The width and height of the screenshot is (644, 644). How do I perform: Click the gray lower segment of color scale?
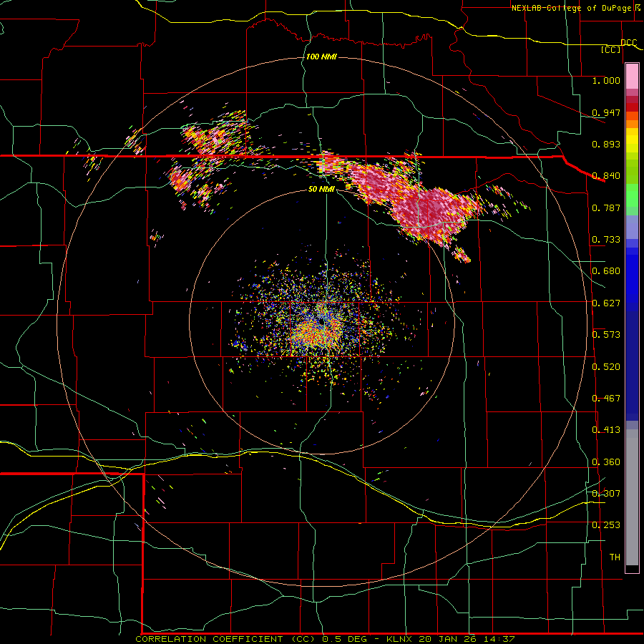632,497
